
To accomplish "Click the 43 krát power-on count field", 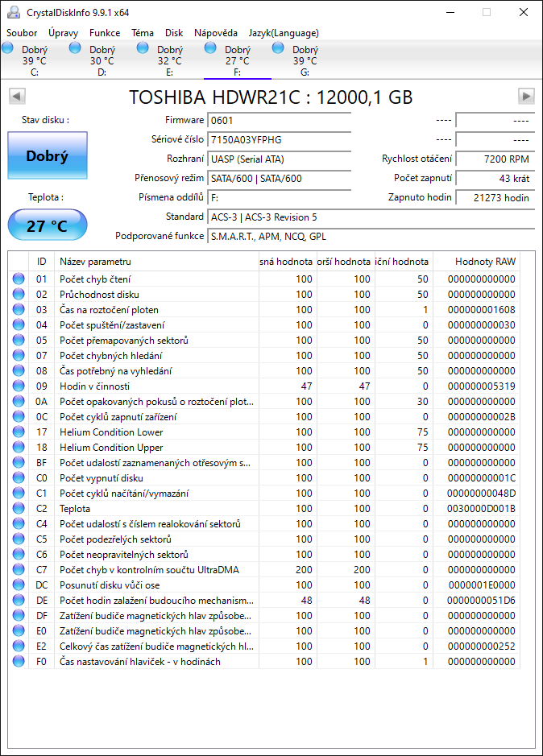I will coord(495,178).
